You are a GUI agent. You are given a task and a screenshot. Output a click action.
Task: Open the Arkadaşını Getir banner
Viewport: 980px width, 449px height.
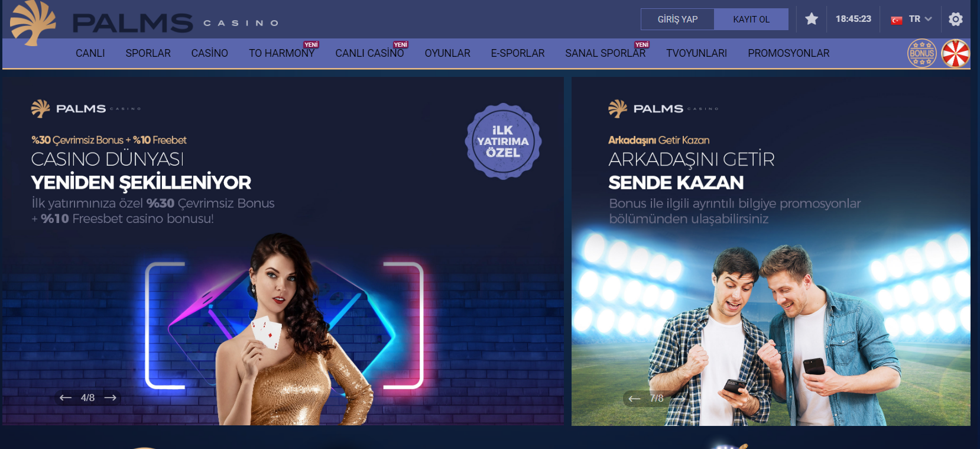coord(771,251)
